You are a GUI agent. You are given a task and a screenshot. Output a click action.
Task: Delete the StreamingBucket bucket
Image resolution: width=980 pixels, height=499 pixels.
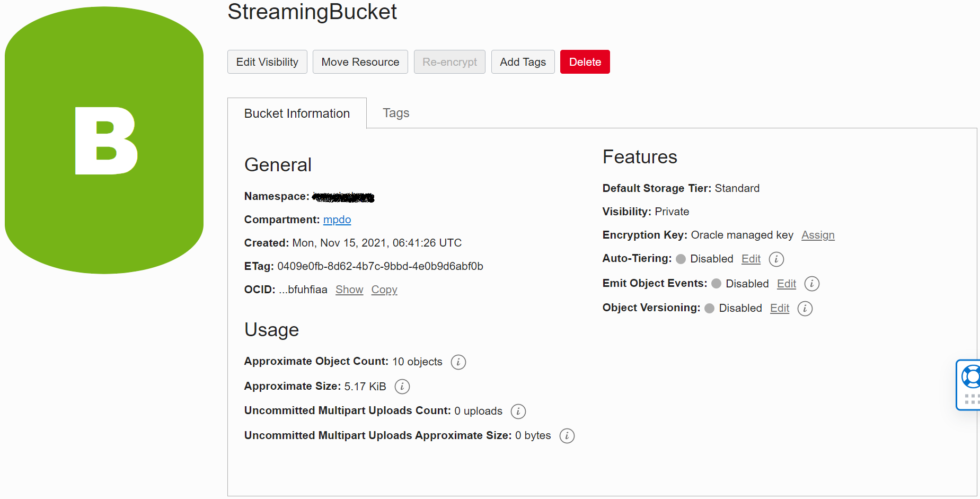coord(585,62)
